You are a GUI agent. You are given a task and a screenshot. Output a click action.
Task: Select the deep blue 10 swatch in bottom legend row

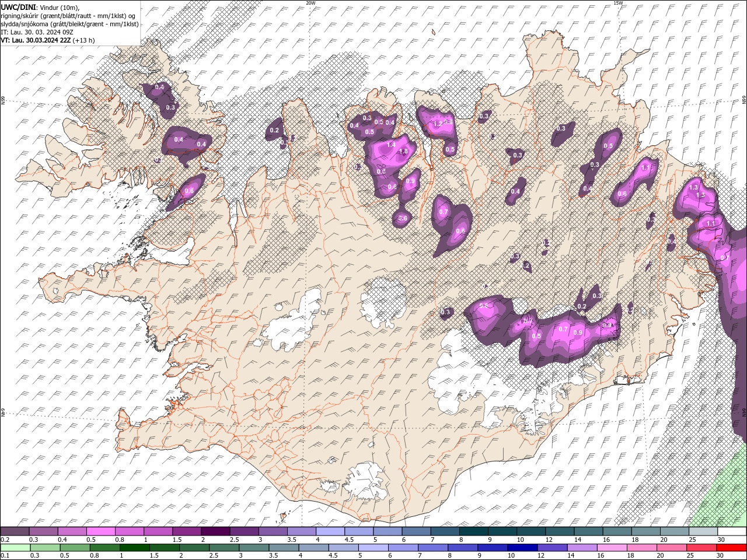click(522, 548)
